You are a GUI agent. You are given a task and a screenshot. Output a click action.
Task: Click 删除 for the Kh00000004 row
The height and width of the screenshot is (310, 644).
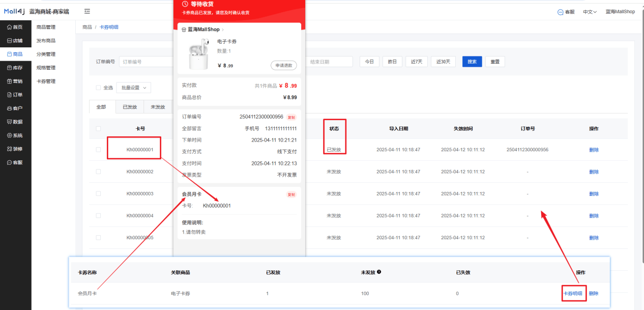click(594, 215)
